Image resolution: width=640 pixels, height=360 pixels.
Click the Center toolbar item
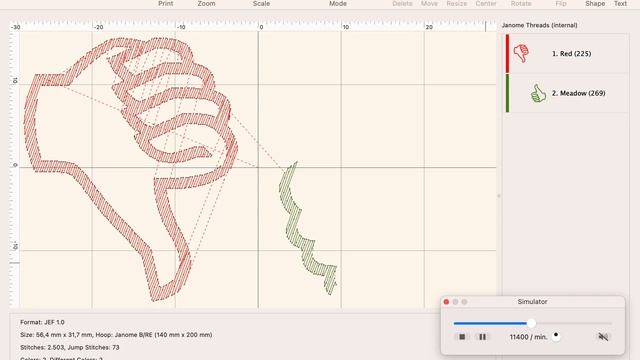pos(486,4)
